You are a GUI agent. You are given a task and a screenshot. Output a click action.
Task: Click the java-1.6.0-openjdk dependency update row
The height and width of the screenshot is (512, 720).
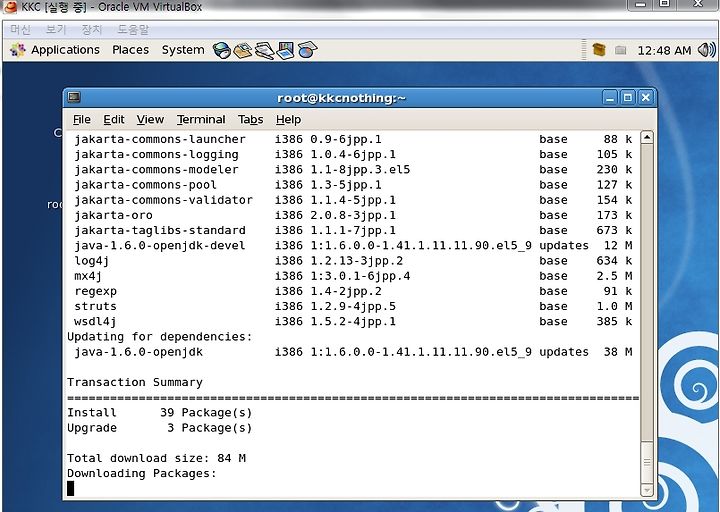(353, 352)
